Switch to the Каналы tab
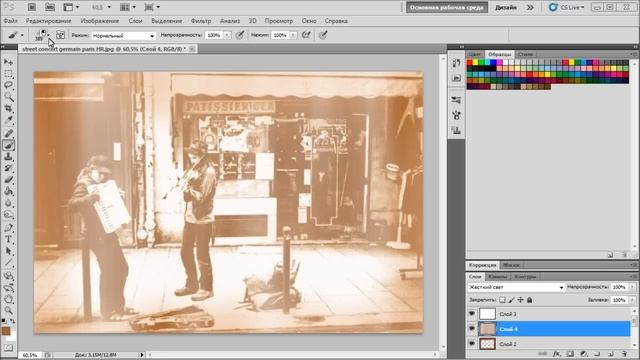Viewport: 640px width, 360px height. 498,276
